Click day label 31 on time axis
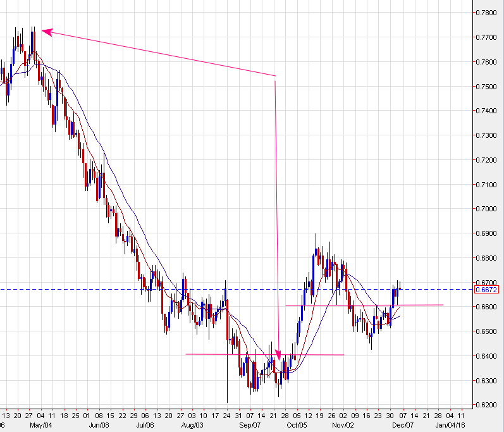 (238, 416)
